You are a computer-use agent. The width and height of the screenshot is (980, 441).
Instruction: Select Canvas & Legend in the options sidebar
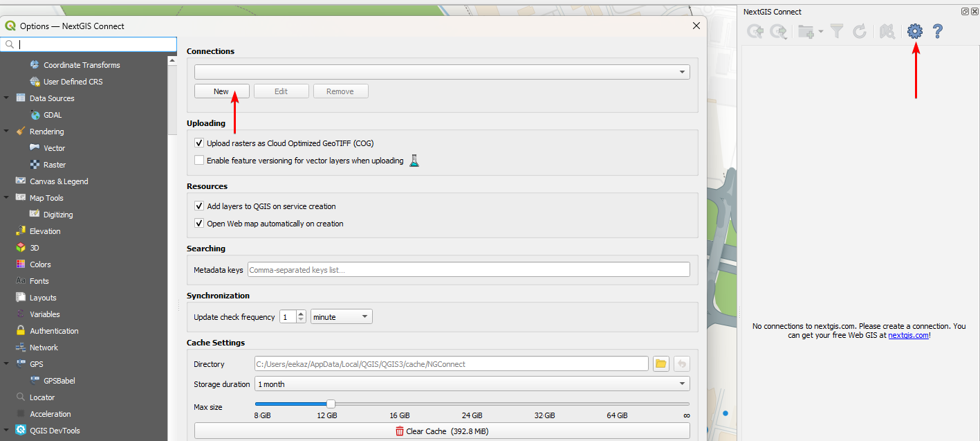[59, 181]
